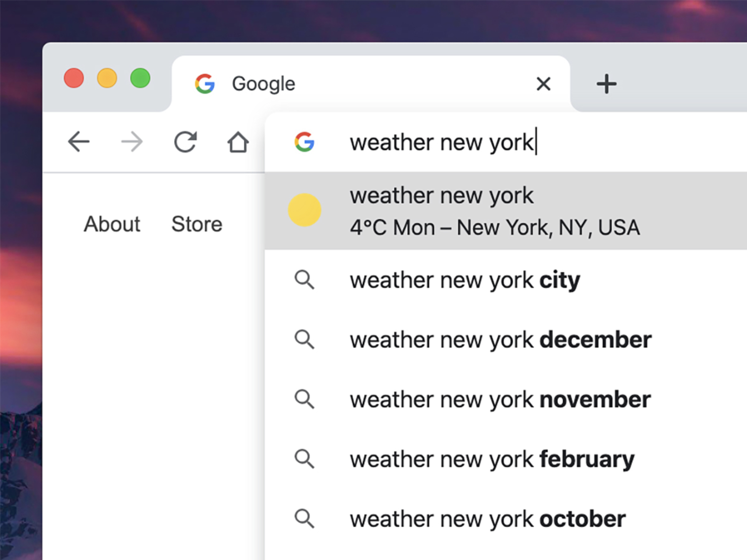Click the yellow sun weather icon
This screenshot has height=560, width=747.
coord(304,210)
